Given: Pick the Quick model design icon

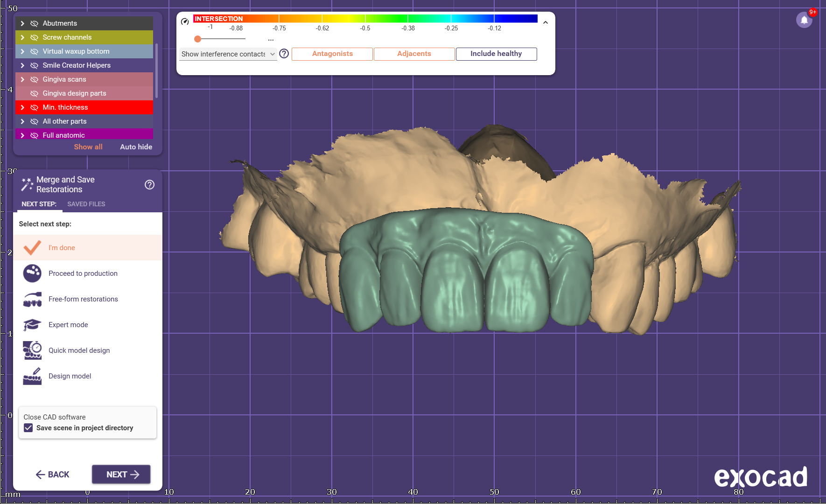Looking at the screenshot, I should click(32, 350).
